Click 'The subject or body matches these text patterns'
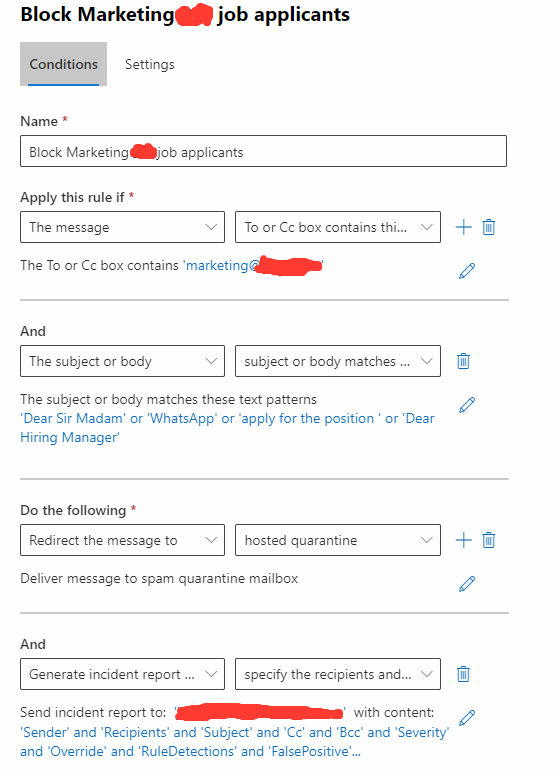The width and height of the screenshot is (559, 769). coord(168,399)
